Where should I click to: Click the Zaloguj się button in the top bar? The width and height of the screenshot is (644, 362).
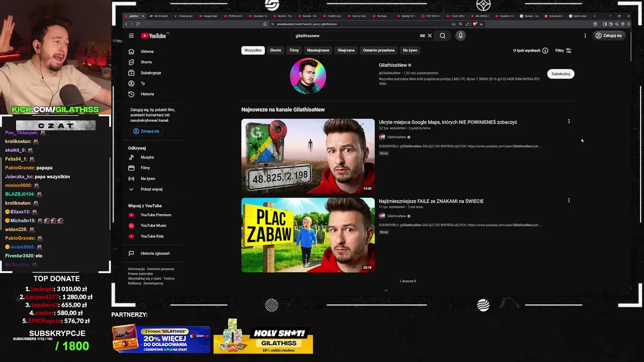[609, 36]
